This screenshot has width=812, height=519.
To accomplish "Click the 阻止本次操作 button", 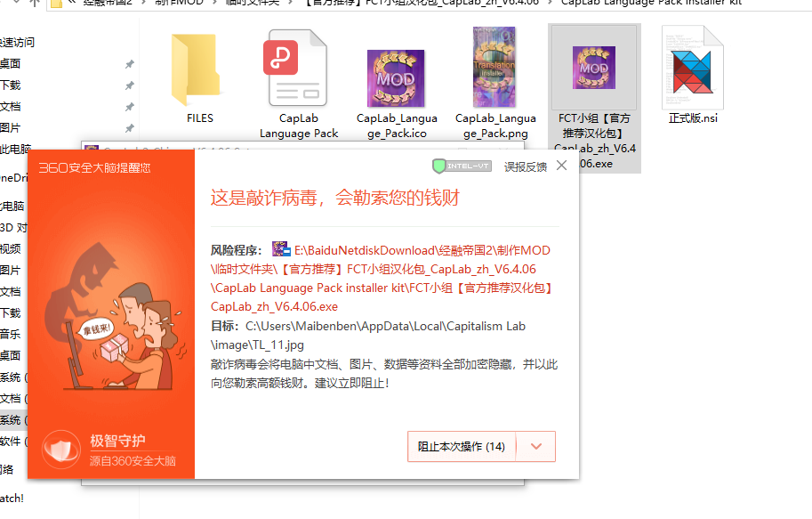I will 462,446.
